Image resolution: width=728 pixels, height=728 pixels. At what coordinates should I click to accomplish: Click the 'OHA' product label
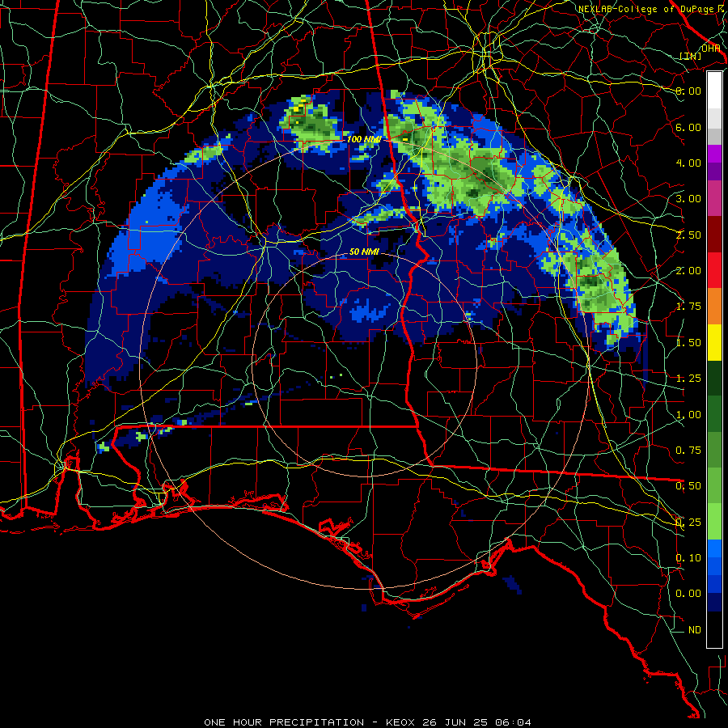[x=710, y=49]
